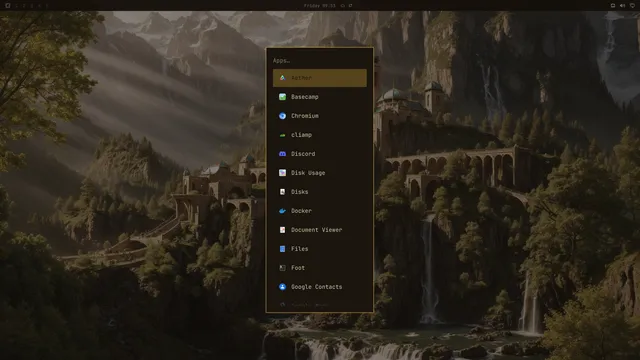Click the Aether app icon
640x360 pixels.
click(282, 78)
